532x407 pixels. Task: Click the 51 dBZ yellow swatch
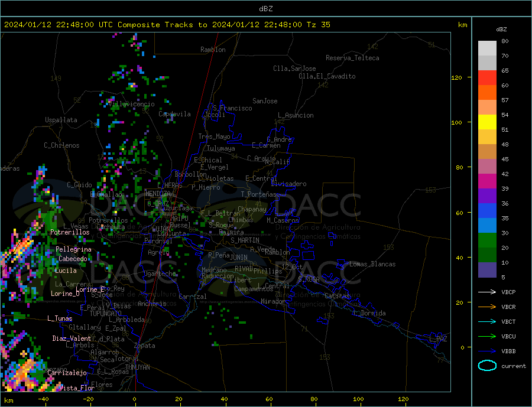coord(487,122)
